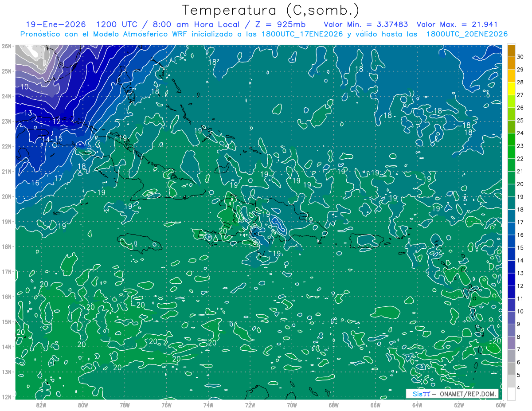Click the "16N" latitude axis label

pos(6,297)
